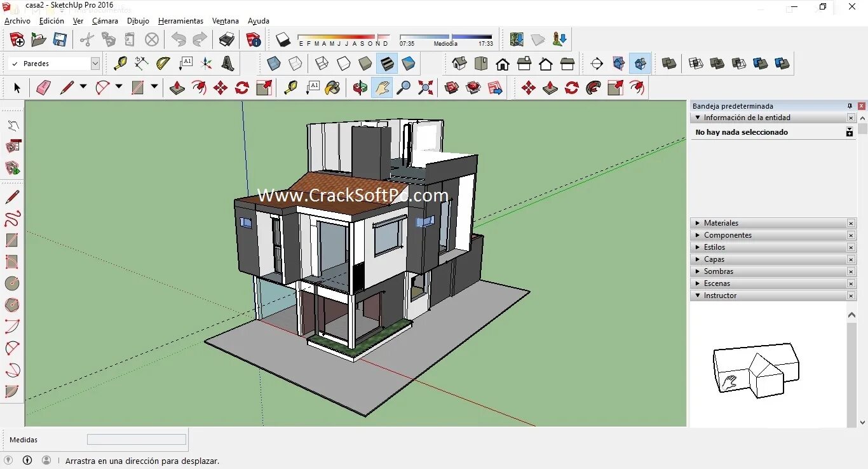Select the Axes tool
Viewport: 868px width, 469px height.
(x=207, y=64)
